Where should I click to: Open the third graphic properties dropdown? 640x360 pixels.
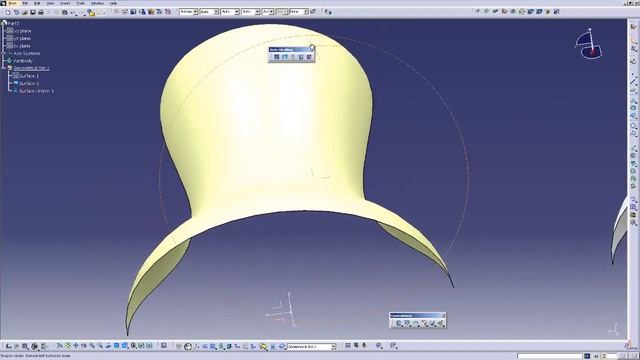click(x=237, y=12)
